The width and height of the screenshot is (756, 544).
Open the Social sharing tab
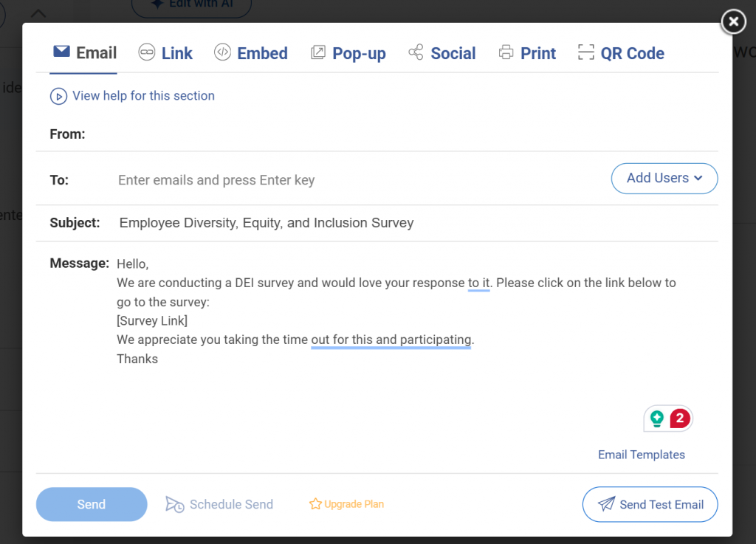point(452,52)
